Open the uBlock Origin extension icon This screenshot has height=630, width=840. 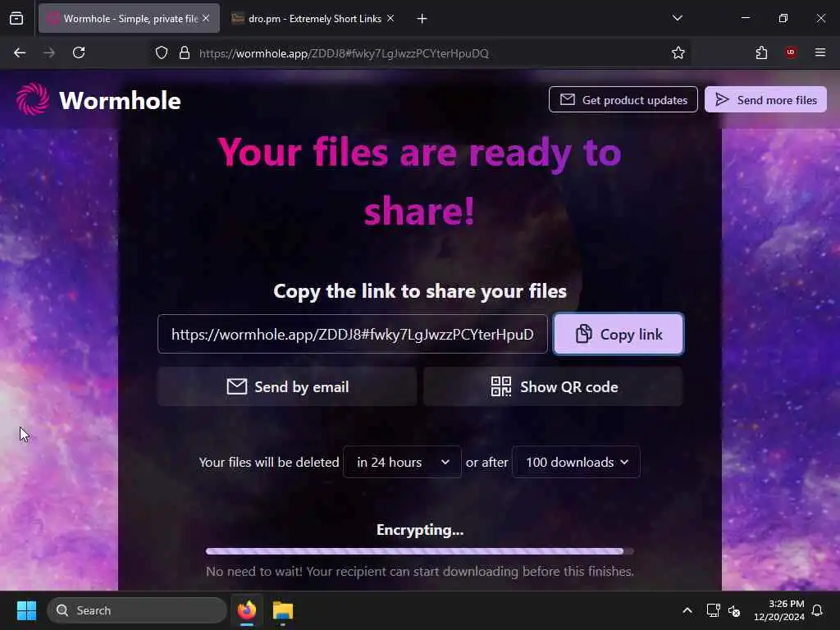coord(790,52)
